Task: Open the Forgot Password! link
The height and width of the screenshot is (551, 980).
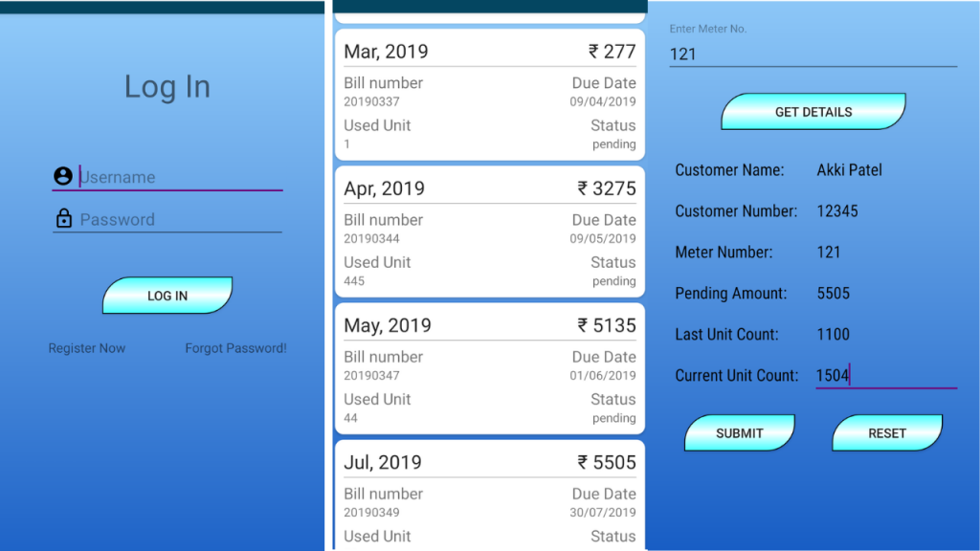Action: [235, 348]
